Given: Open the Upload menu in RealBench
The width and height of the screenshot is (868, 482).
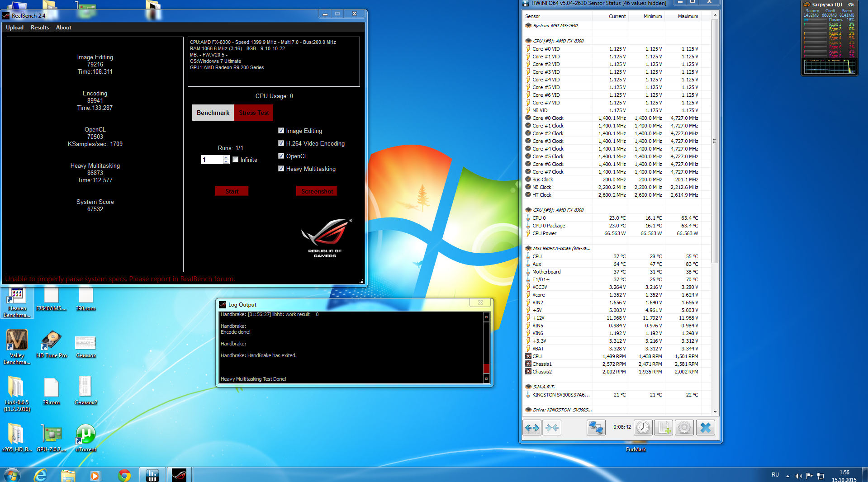Looking at the screenshot, I should [x=15, y=28].
